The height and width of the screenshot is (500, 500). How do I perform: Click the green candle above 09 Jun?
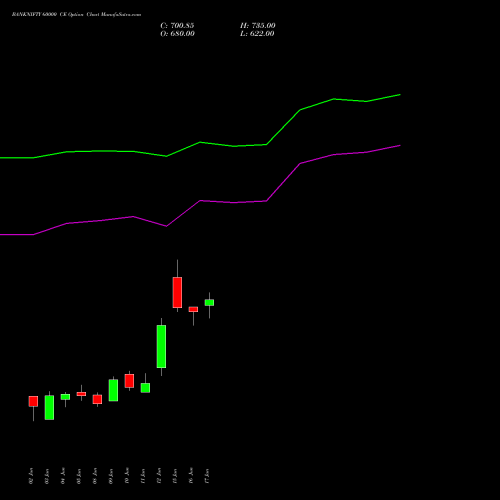click(x=113, y=390)
